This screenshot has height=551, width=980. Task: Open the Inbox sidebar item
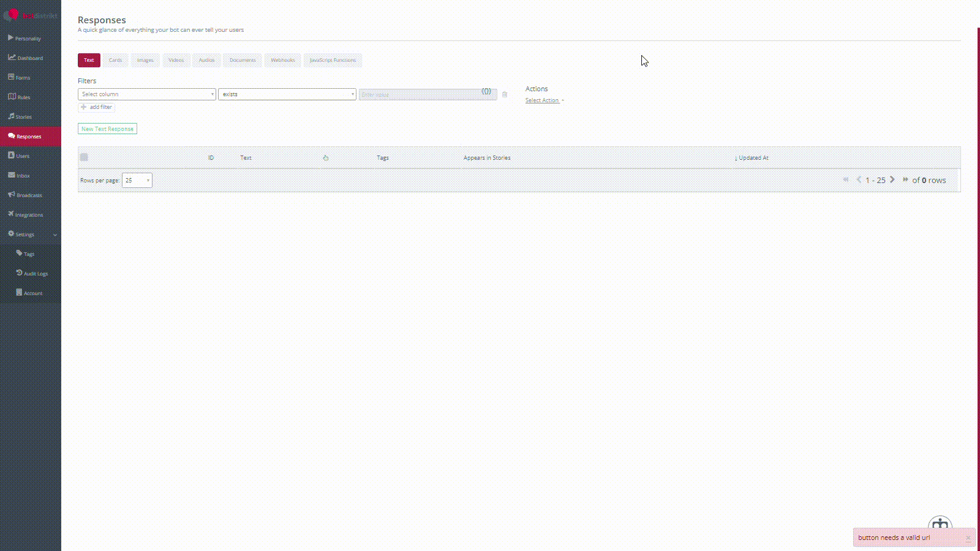23,176
